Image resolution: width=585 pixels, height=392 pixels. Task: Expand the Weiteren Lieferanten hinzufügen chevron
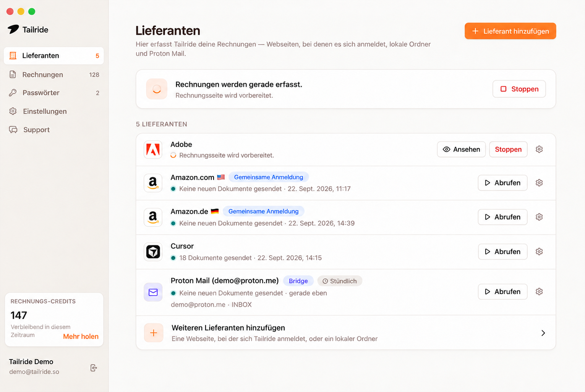click(543, 333)
